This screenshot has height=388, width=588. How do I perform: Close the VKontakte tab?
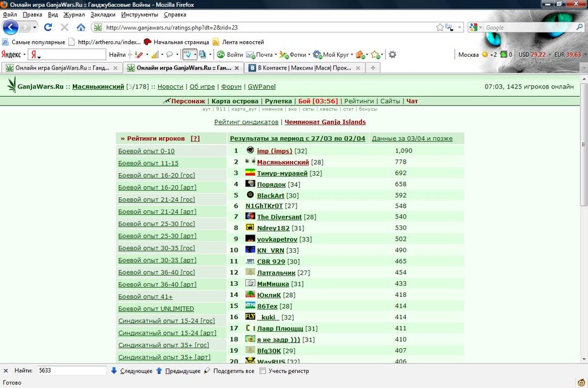point(358,68)
